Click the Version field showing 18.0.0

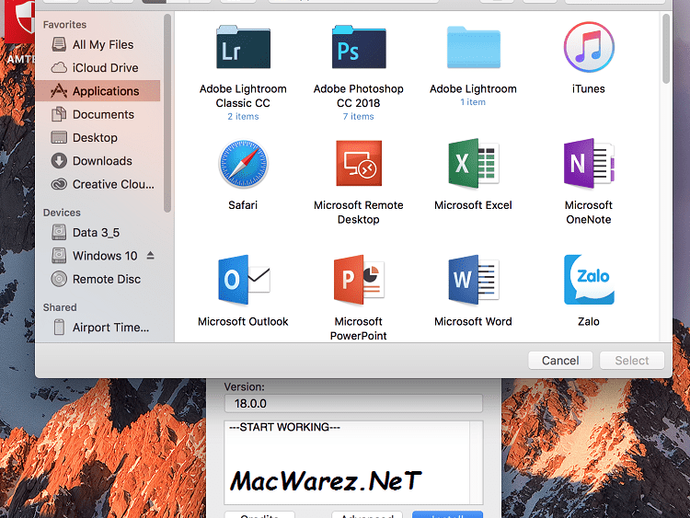click(353, 404)
